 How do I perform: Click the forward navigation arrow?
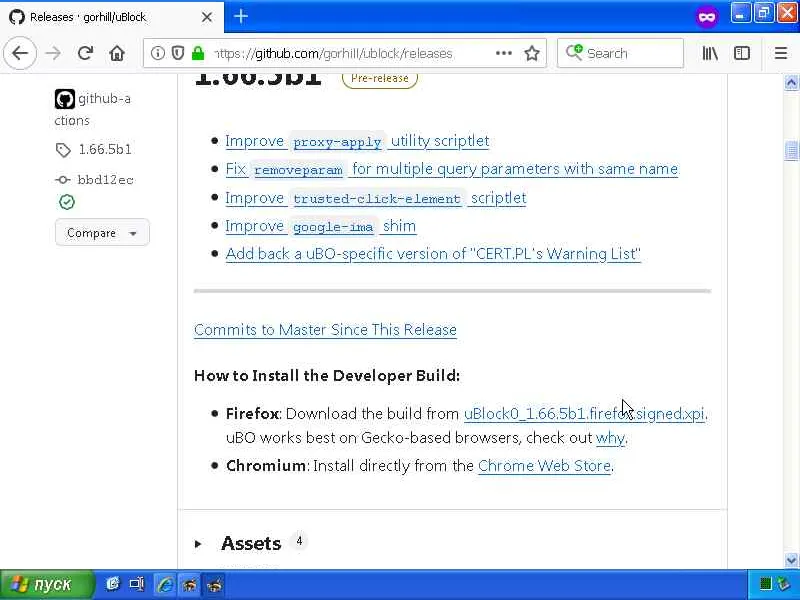[x=53, y=53]
